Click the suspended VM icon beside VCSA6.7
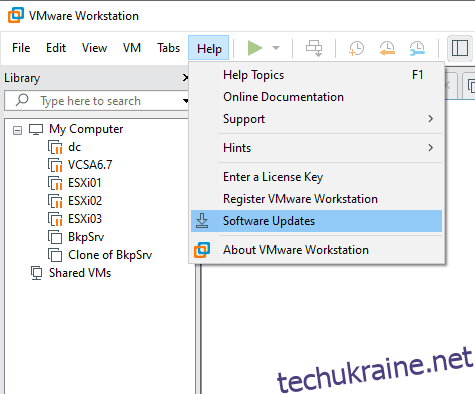 55,165
